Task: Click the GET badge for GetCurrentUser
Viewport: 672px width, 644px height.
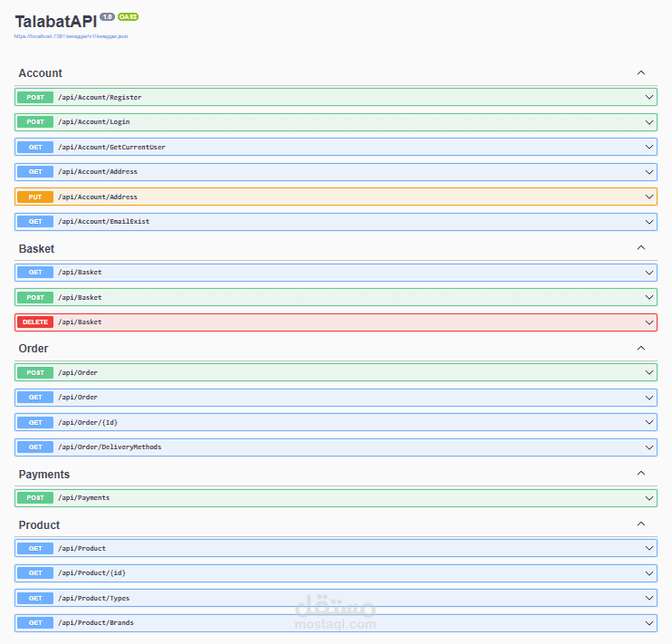Action: (35, 147)
